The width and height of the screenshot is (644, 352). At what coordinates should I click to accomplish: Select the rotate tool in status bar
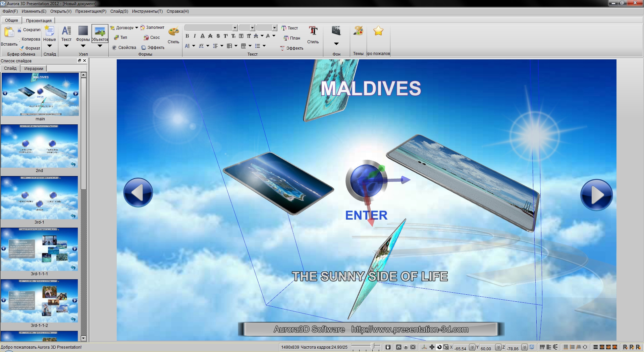[439, 347]
